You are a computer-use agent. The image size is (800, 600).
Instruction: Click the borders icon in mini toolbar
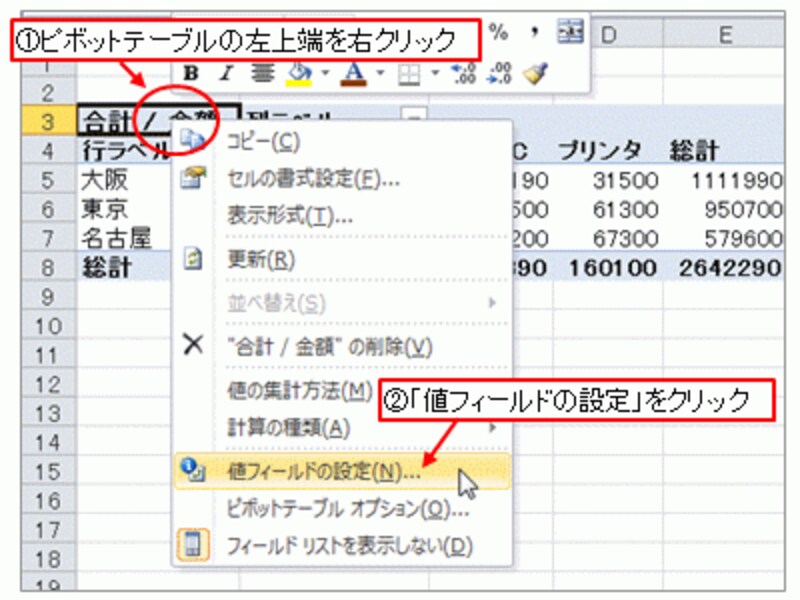409,75
